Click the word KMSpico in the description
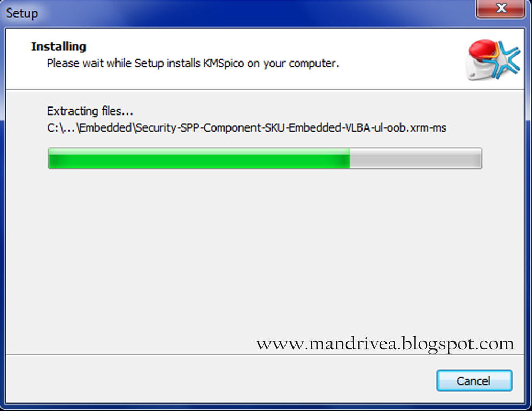Image resolution: width=532 pixels, height=411 pixels. tap(223, 64)
